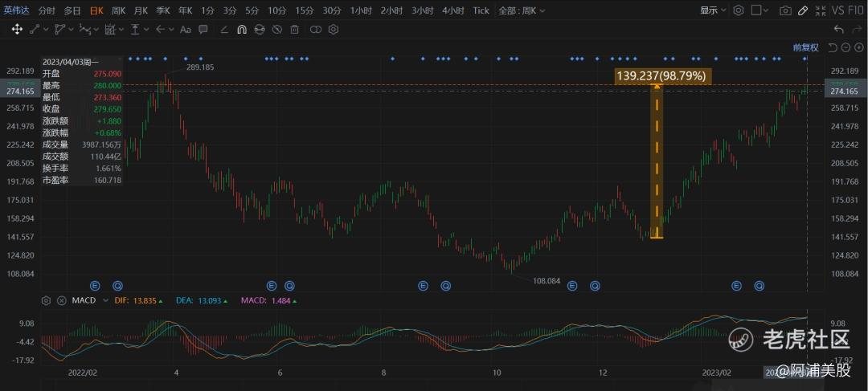868x391 pixels.
Task: Click the VS compare button
Action: click(839, 10)
